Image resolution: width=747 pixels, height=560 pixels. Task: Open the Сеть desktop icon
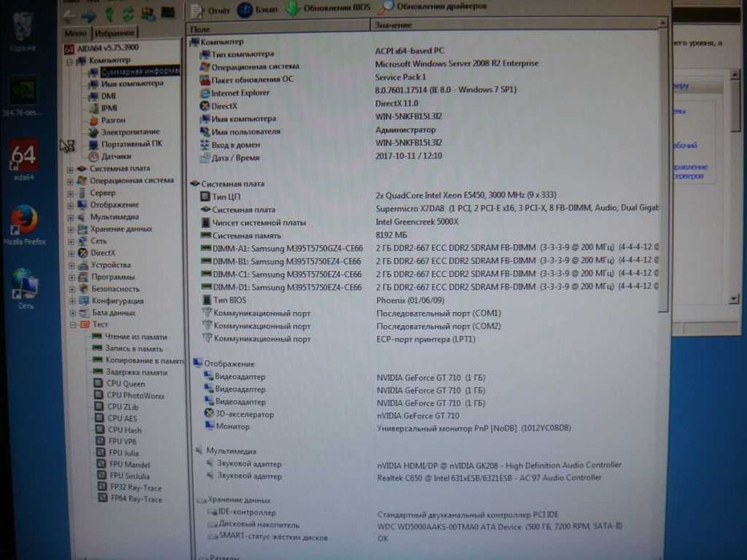tap(26, 289)
